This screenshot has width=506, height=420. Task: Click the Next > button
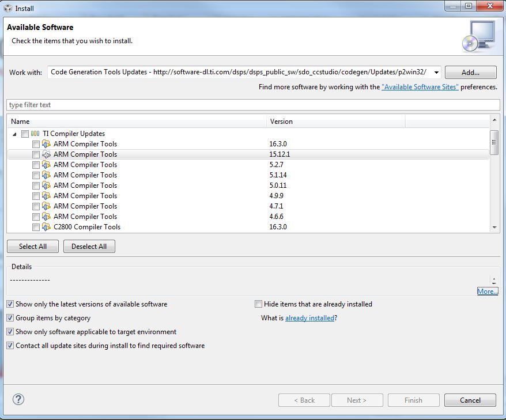click(357, 400)
